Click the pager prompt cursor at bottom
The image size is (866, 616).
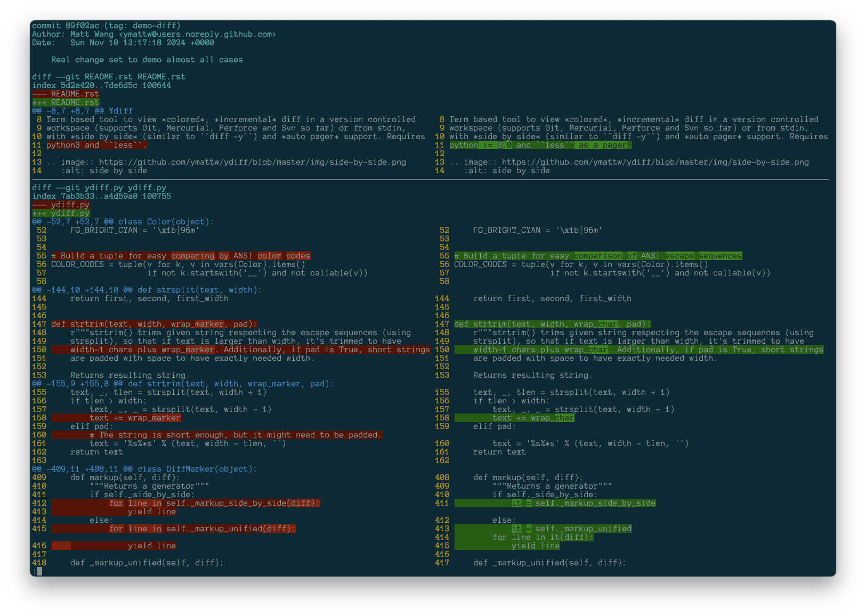[39, 571]
